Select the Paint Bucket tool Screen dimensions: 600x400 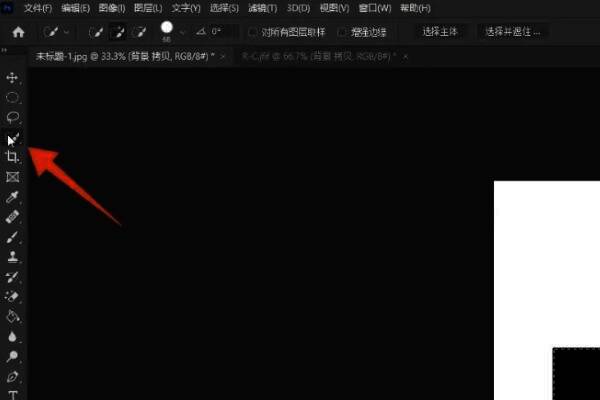click(12, 317)
